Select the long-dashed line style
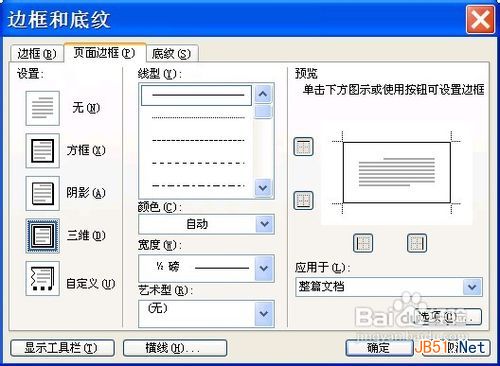500x366 pixels. tap(198, 163)
